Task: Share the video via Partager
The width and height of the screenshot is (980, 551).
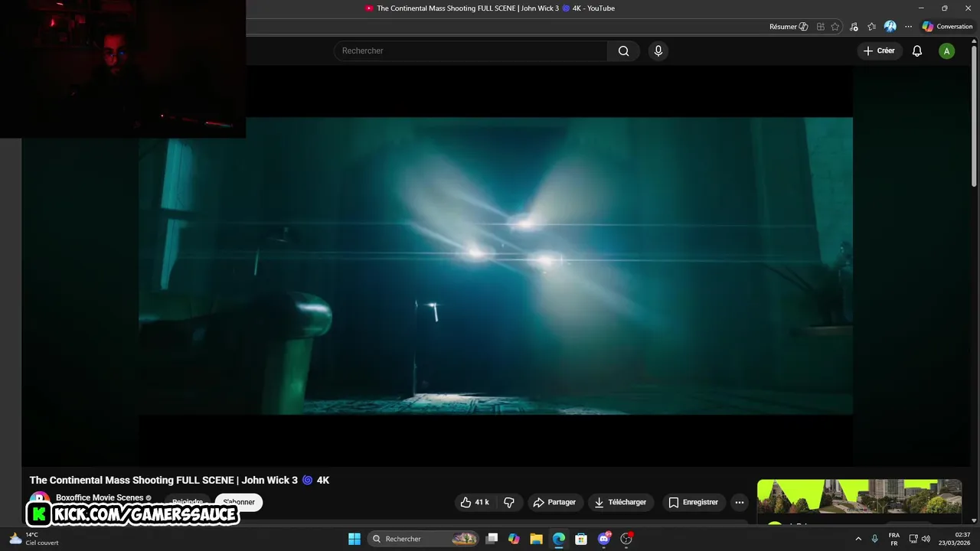Action: pyautogui.click(x=554, y=502)
